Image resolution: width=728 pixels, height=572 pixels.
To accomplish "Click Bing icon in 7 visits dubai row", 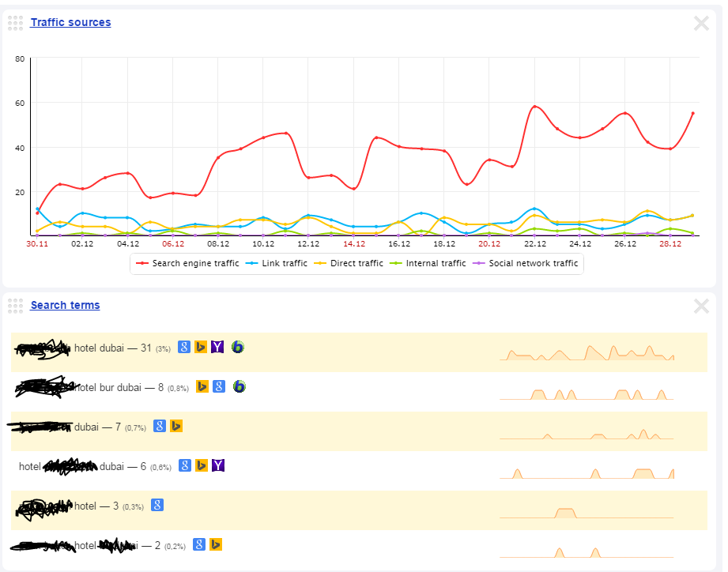I will click(176, 426).
